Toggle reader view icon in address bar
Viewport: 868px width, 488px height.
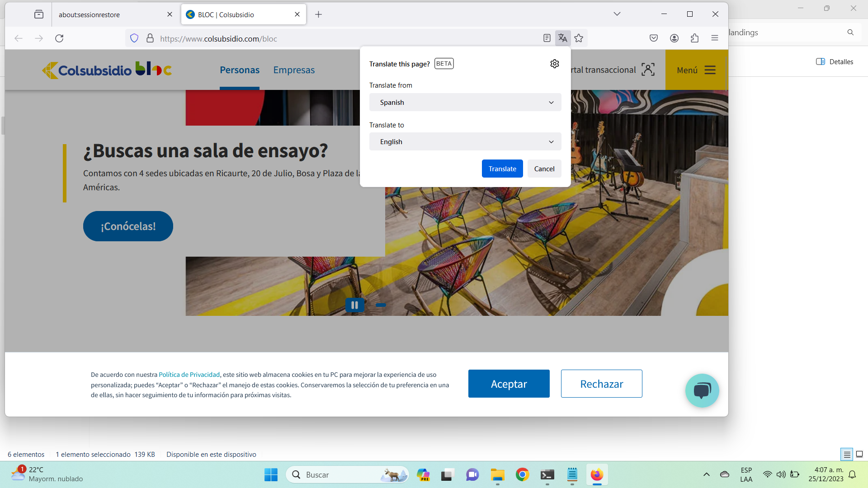tap(547, 38)
